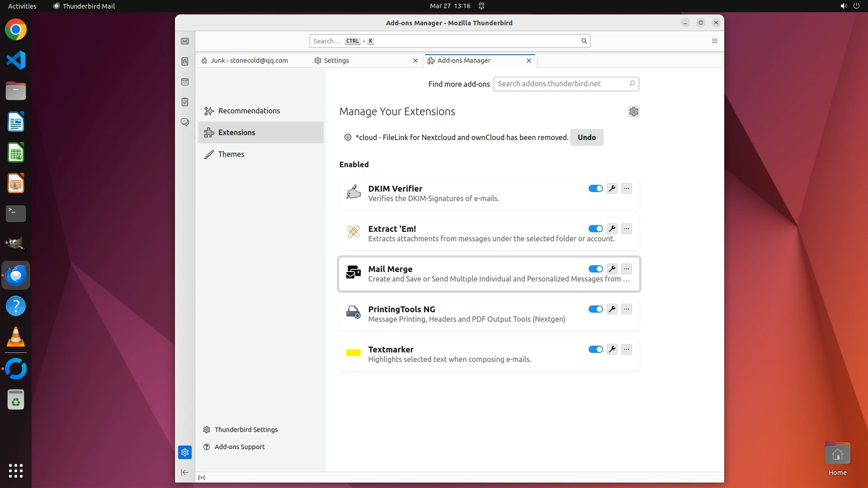Open Thunderbird Settings from the sidebar bottom
868x488 pixels.
coord(245,430)
